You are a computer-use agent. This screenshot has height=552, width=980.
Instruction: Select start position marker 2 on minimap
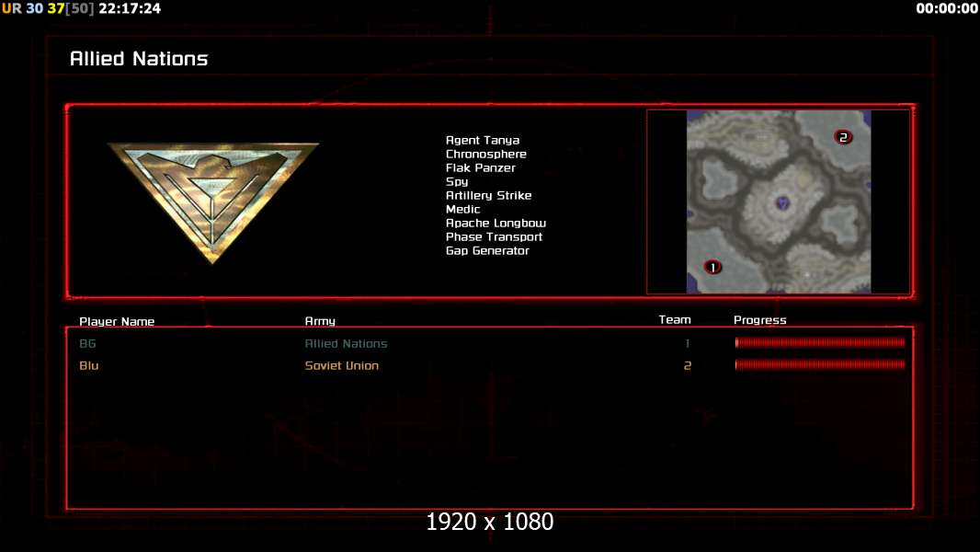coord(843,137)
